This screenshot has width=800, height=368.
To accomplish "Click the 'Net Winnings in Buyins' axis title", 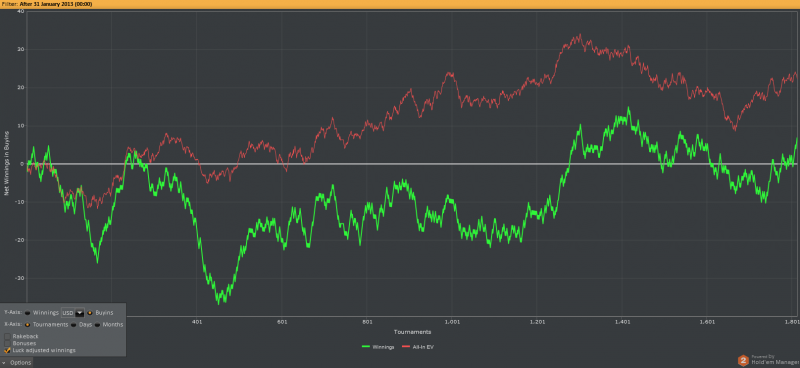I will click(7, 164).
